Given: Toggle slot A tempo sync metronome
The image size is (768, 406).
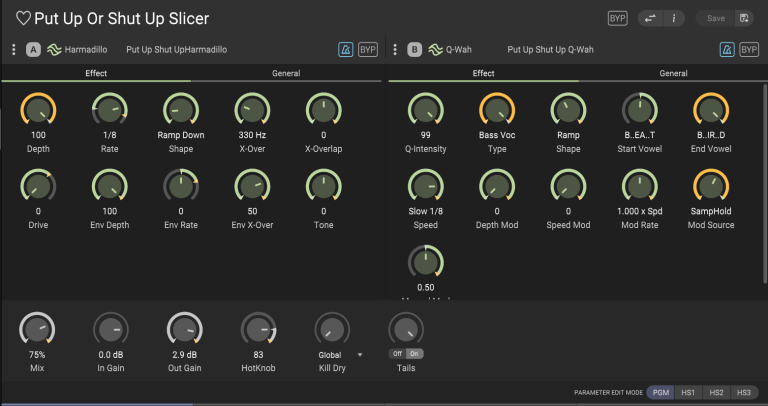Looking at the screenshot, I should tap(345, 49).
